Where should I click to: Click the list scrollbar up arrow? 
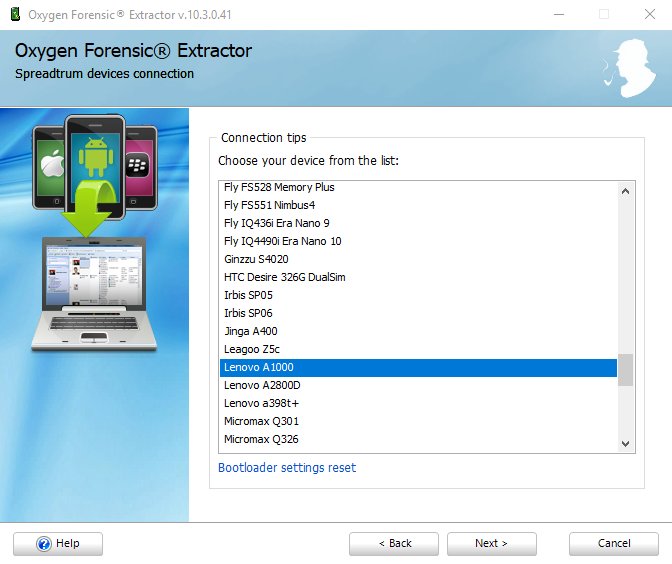click(x=625, y=191)
